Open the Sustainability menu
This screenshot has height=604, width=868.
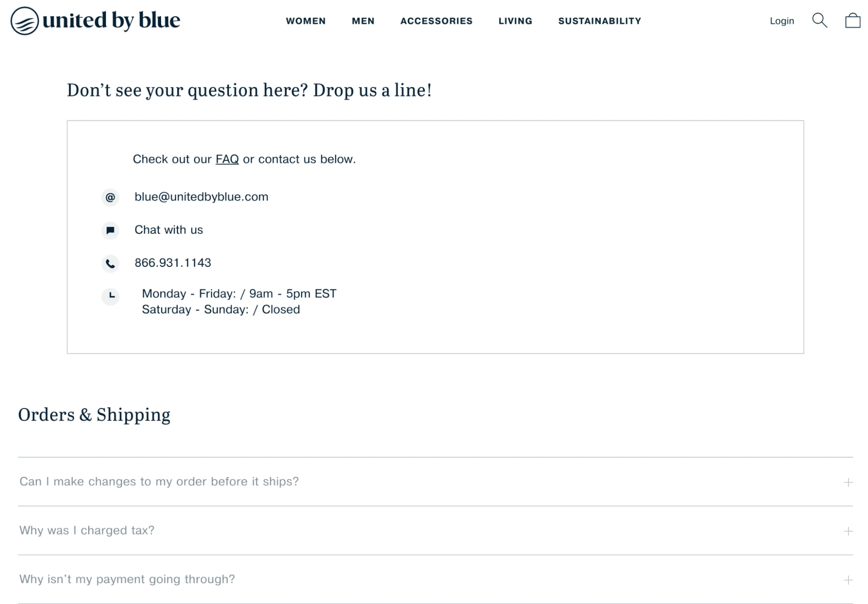599,21
